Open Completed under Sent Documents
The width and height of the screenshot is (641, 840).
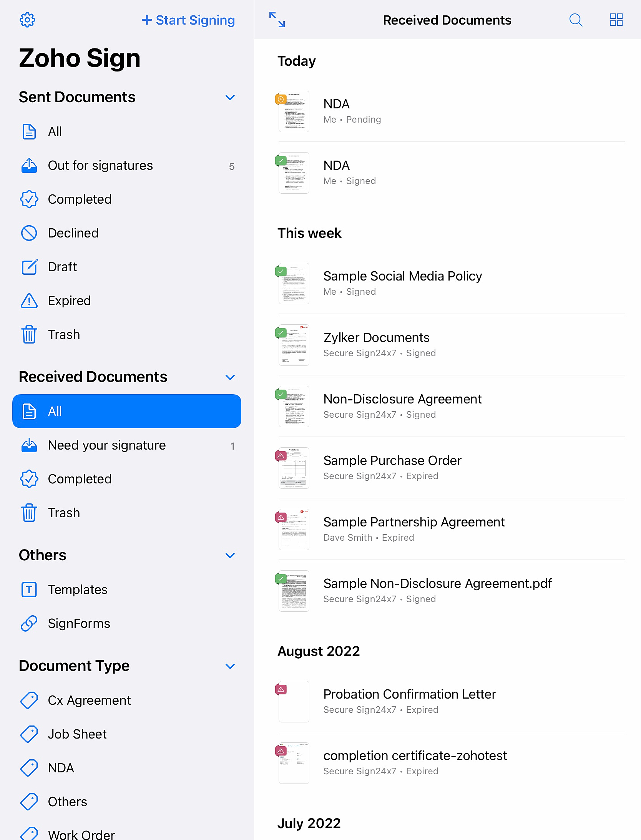[127, 199]
